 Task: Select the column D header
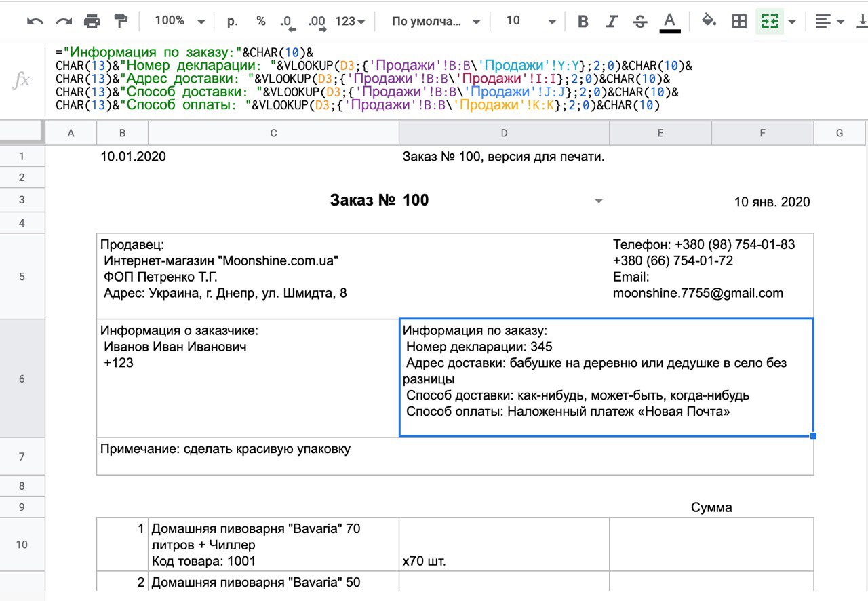tap(504, 133)
